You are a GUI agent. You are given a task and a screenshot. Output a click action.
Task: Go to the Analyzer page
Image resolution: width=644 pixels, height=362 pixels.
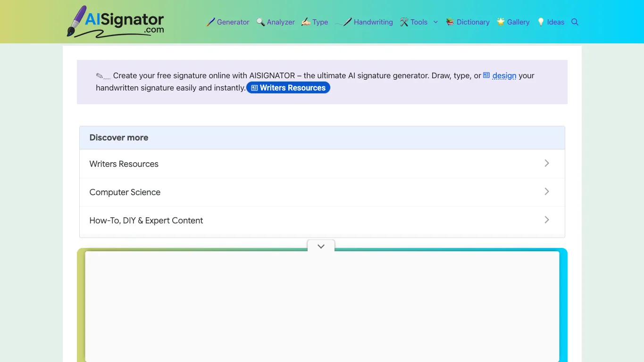[x=281, y=22]
